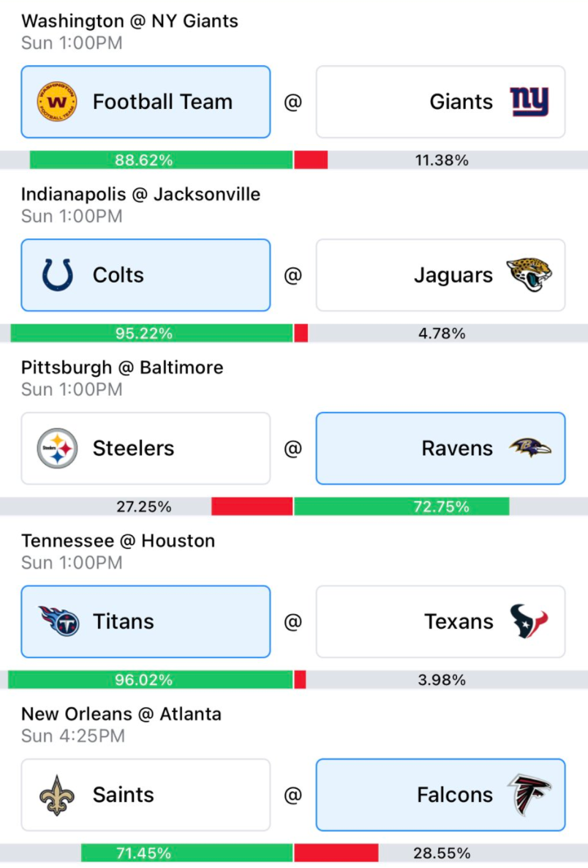
Task: Click the Saints fleur-de-lis logo
Action: 56,795
